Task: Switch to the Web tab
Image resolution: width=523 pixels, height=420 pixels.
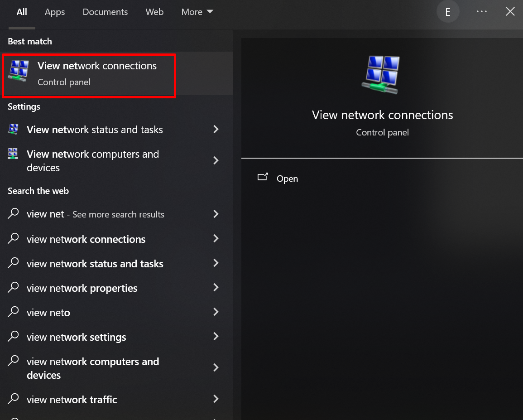Action: (x=154, y=12)
